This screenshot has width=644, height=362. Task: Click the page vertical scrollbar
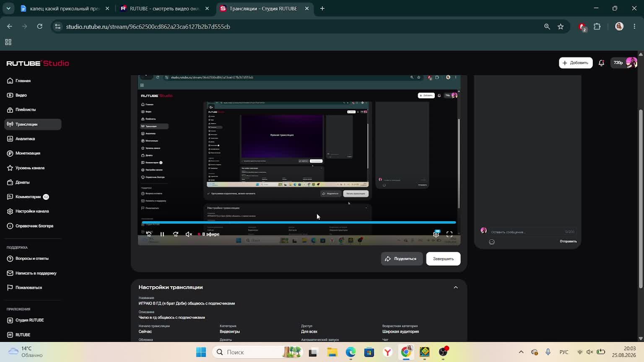click(641, 199)
